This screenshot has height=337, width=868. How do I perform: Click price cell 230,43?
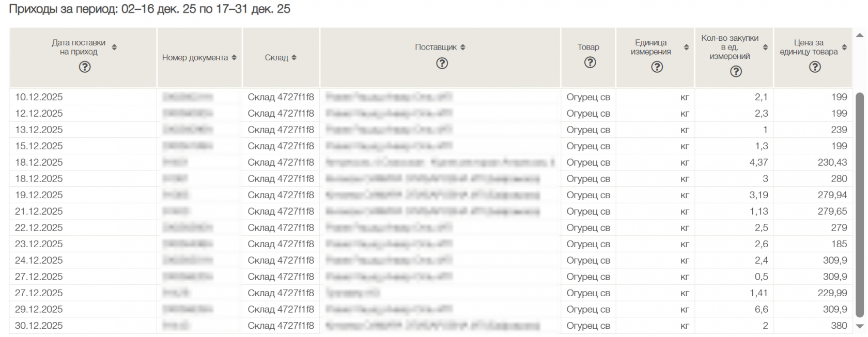click(832, 163)
